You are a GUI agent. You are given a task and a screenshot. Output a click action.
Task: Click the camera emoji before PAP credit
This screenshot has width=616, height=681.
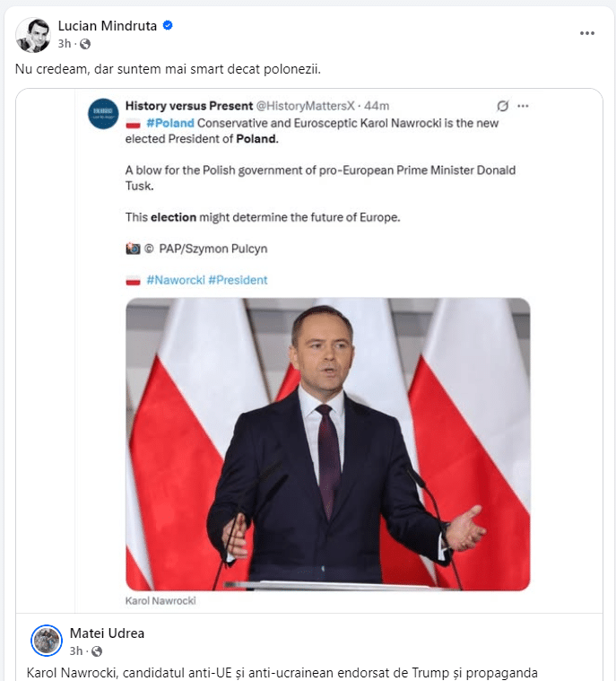tap(133, 249)
